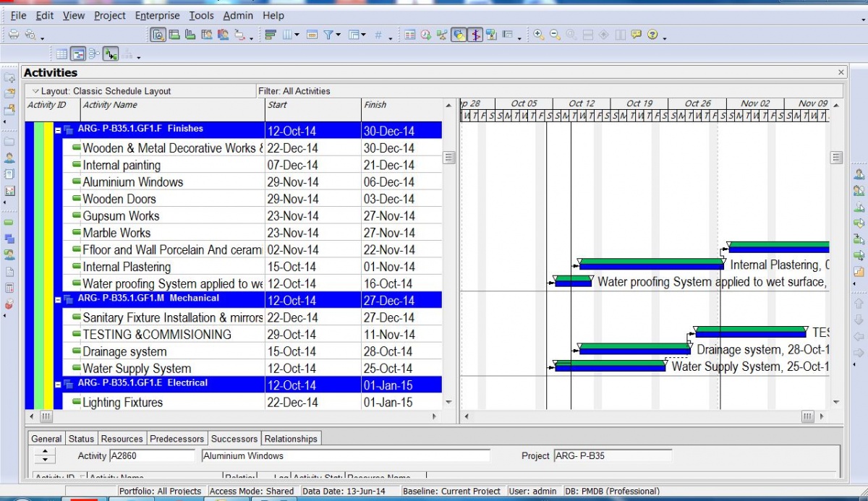
Task: Open the Filter funnel dropdown arrow
Action: coord(338,35)
